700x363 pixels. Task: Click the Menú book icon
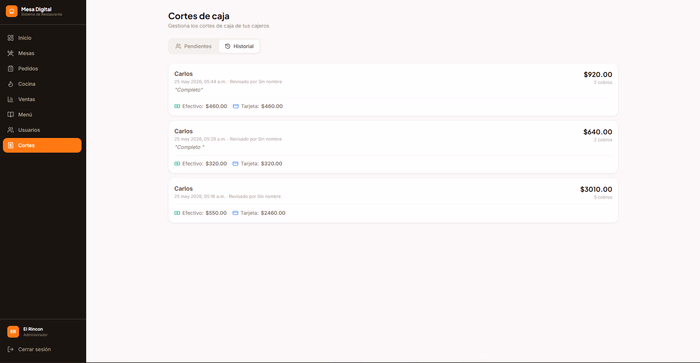(10, 114)
